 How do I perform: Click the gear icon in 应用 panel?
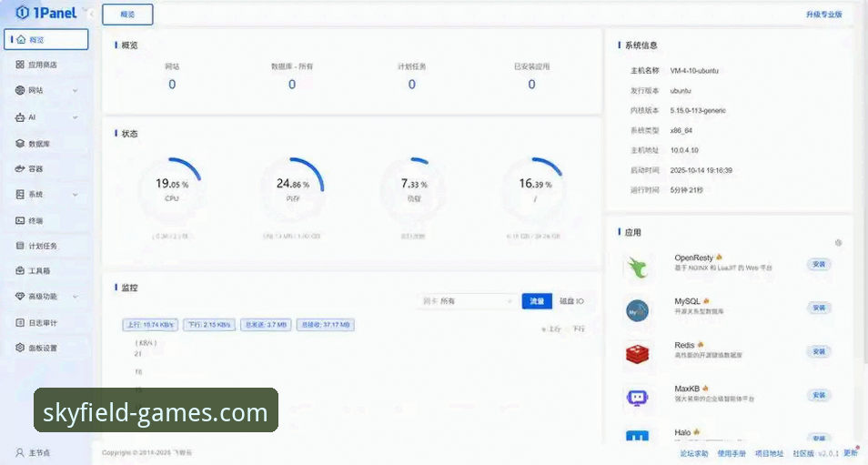click(x=838, y=243)
